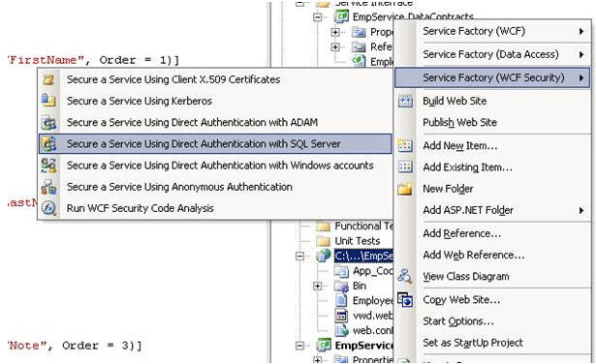Click the Add Existing Item icon
596x364 pixels.
(405, 167)
